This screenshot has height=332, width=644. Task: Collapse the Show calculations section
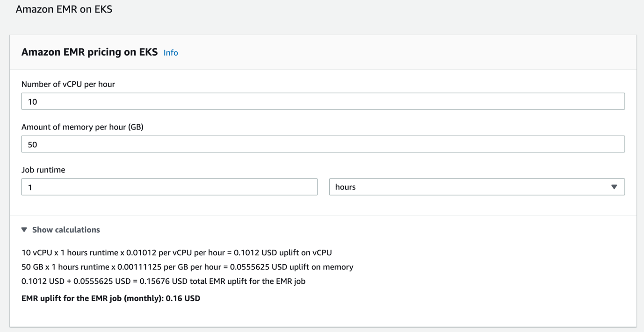point(61,230)
